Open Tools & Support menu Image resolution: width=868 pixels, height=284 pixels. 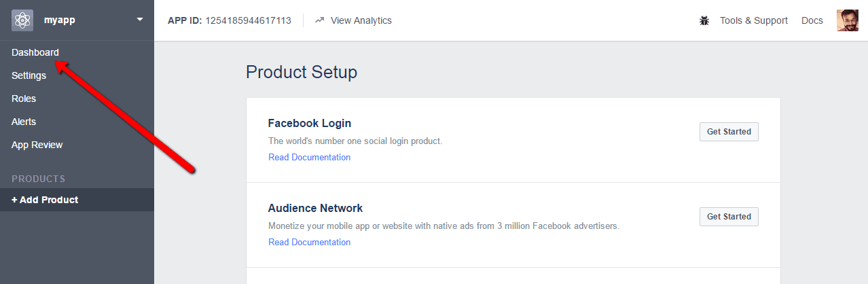click(754, 20)
